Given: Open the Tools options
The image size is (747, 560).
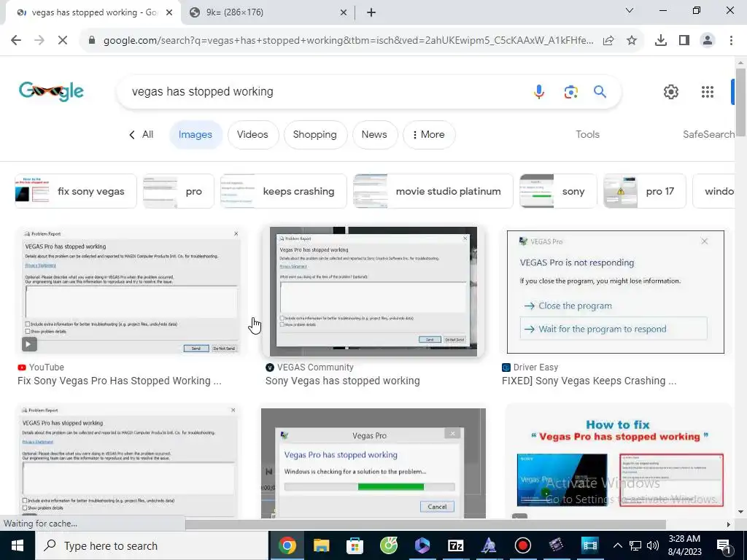Looking at the screenshot, I should tap(587, 134).
